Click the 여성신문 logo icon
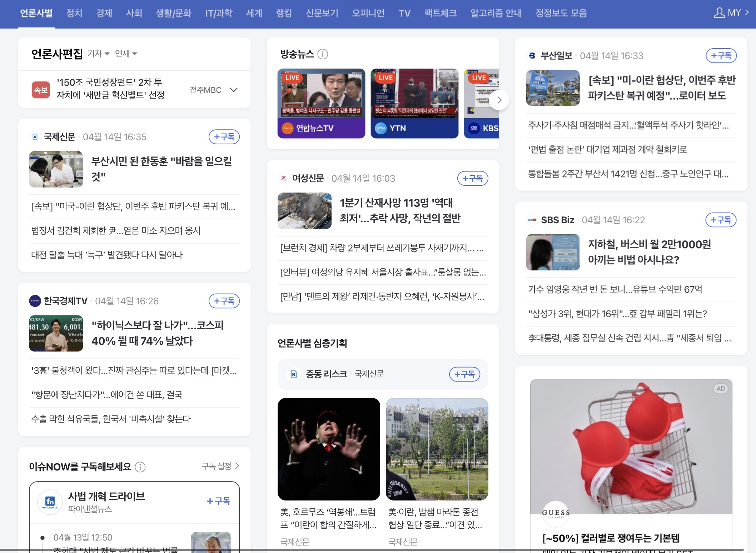 click(283, 178)
